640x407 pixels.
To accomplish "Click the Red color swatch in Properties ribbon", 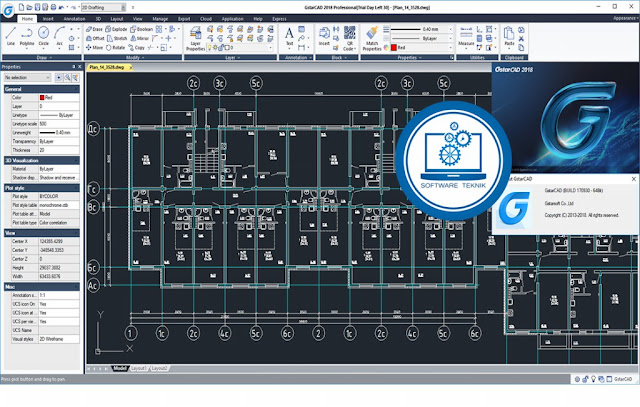I will (x=394, y=47).
